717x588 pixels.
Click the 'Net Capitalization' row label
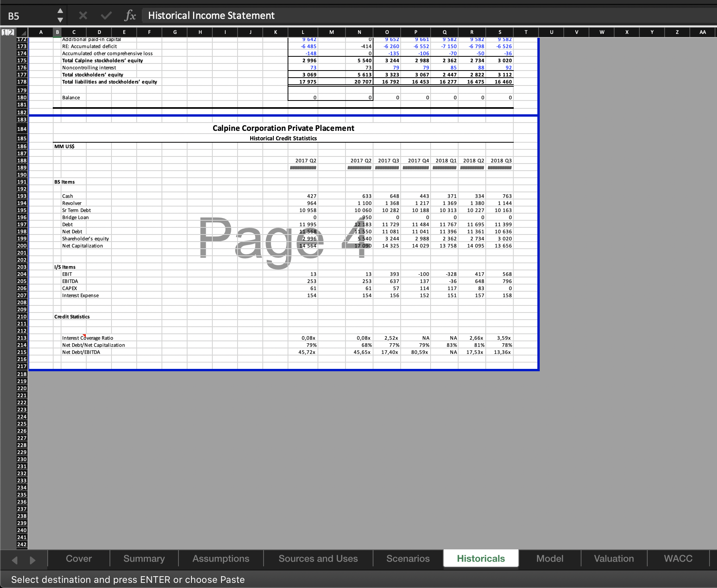click(82, 246)
